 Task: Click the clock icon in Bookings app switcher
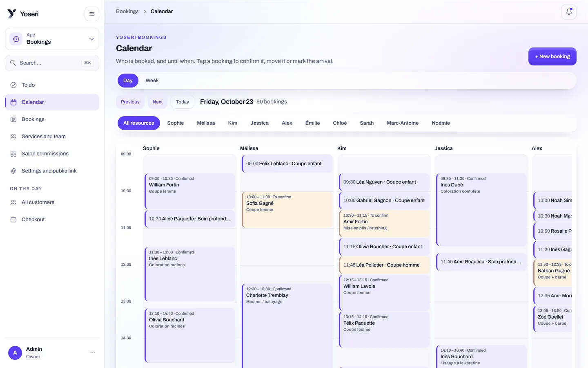(x=16, y=39)
